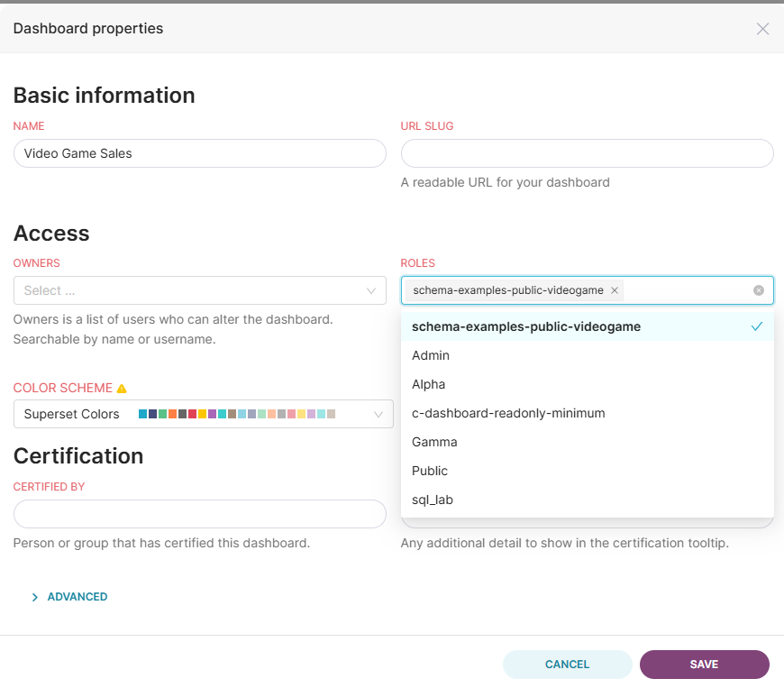Cancel the dashboard properties changes
The image size is (784, 688).
point(568,665)
